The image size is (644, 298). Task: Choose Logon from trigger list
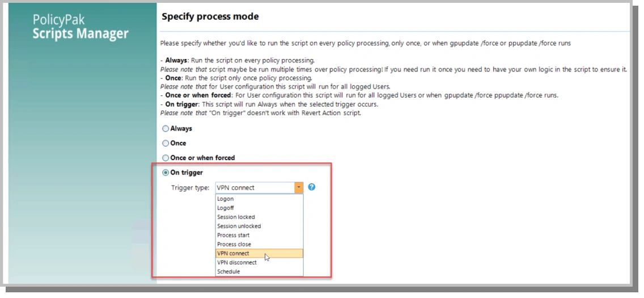[259, 199]
